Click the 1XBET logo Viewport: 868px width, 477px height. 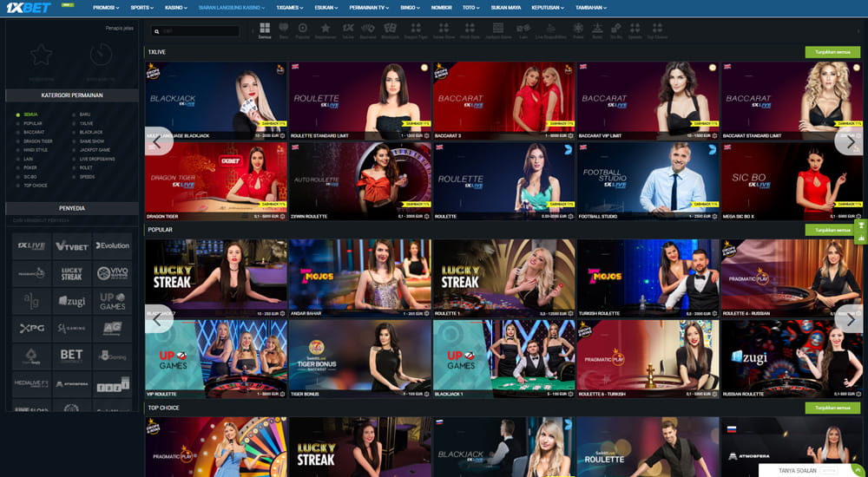(29, 8)
